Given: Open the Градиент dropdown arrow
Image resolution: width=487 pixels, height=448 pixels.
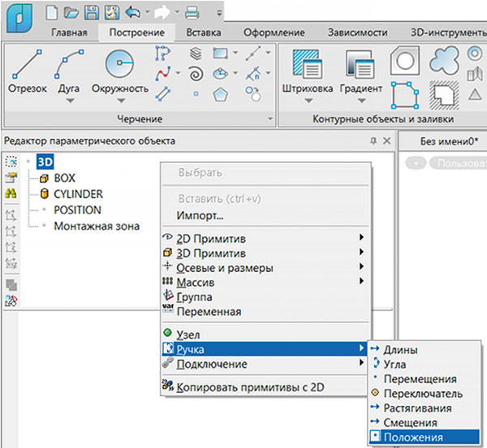Looking at the screenshot, I should [x=361, y=101].
